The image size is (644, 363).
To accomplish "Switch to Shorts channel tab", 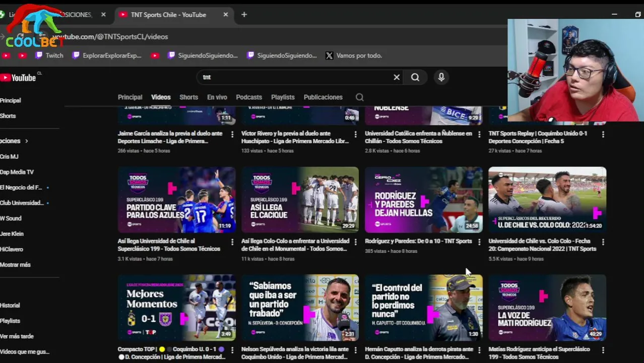I will coord(188,97).
